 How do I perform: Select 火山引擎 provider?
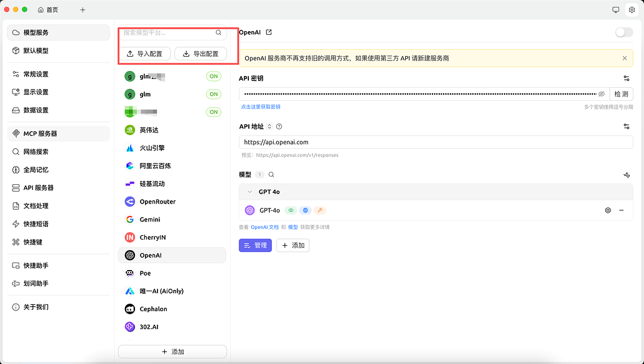(x=172, y=148)
